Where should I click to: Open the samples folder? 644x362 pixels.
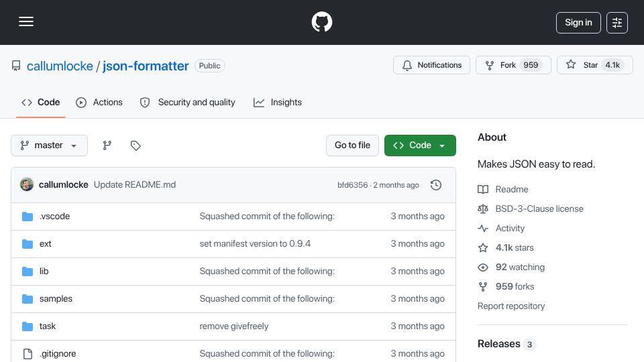(56, 299)
